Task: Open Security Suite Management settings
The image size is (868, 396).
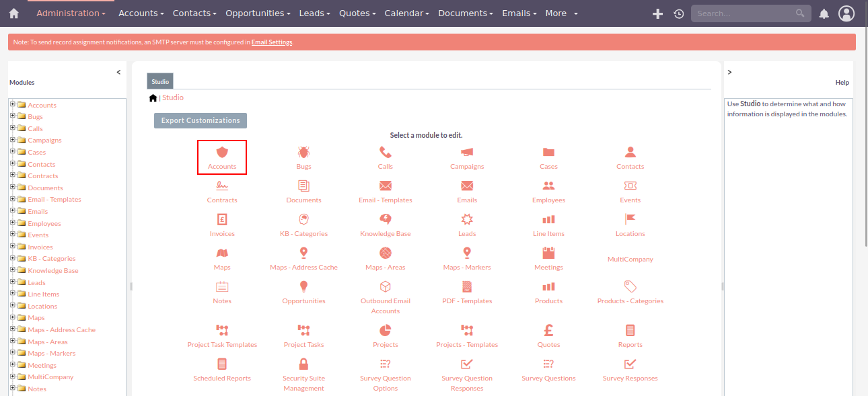Action: coord(303,368)
